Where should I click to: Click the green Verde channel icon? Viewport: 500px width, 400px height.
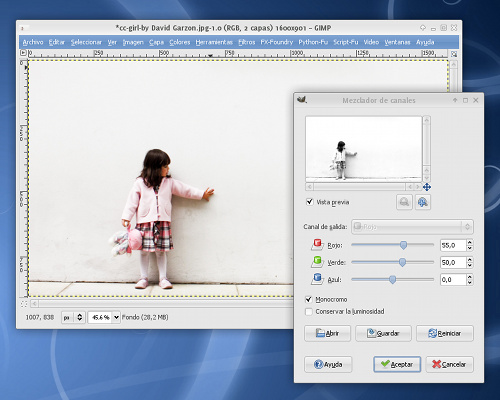[317, 262]
